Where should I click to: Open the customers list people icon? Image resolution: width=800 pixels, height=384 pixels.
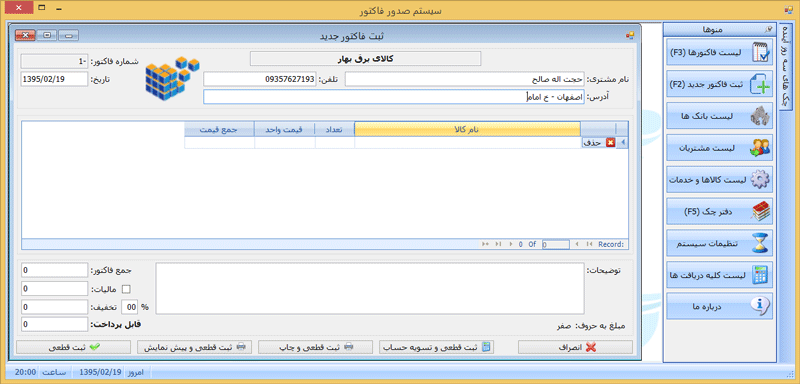(760, 148)
